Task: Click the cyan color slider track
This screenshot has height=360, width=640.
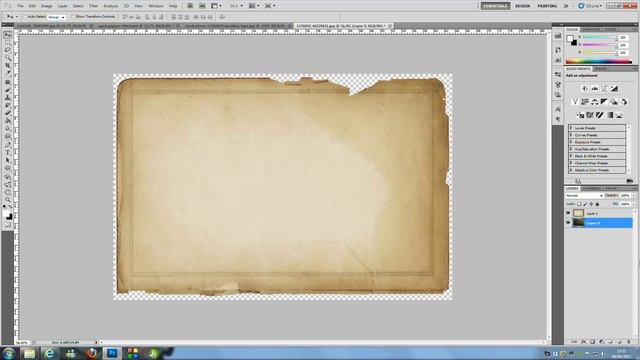Action: [x=600, y=37]
